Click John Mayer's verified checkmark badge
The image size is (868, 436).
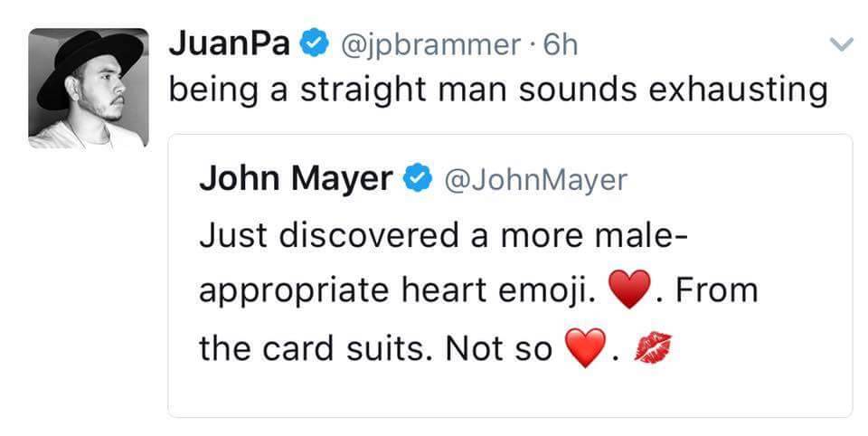click(x=416, y=178)
